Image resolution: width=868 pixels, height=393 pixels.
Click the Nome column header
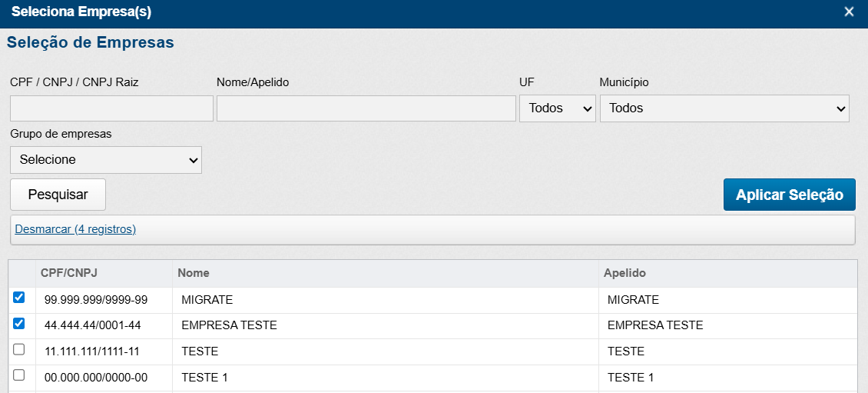point(194,273)
